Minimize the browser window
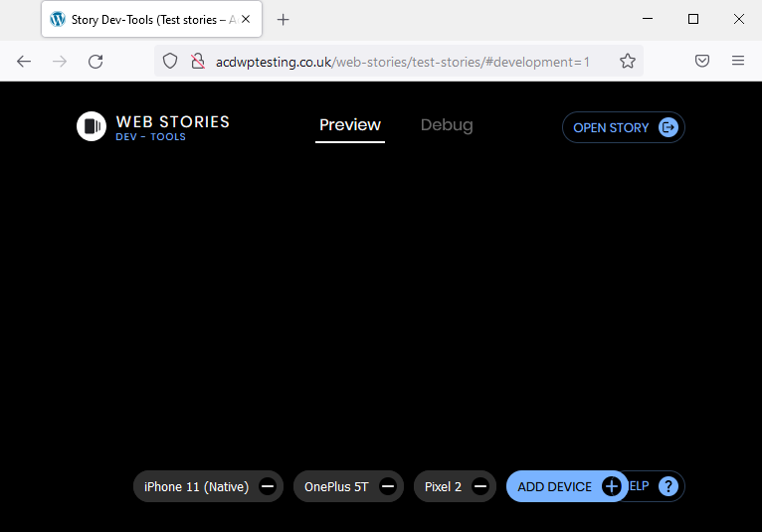The image size is (762, 532). [648, 19]
